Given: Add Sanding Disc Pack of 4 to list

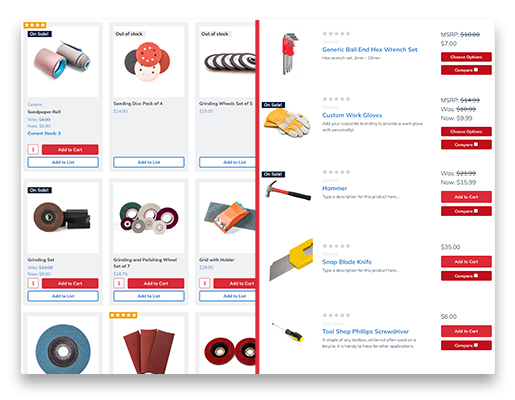Looking at the screenshot, I should 149,162.
